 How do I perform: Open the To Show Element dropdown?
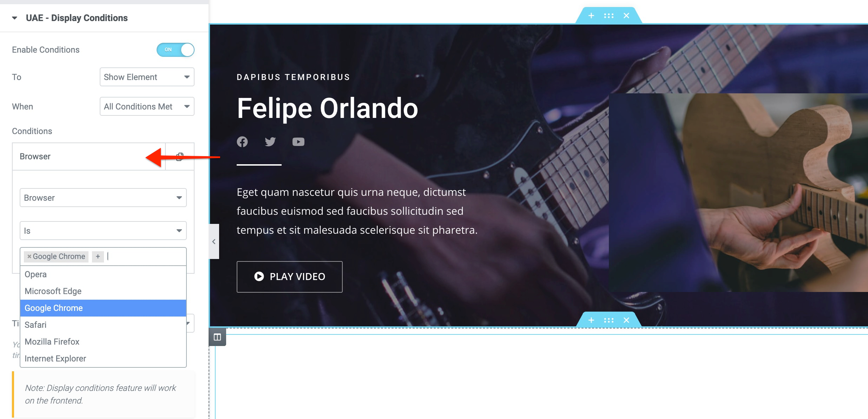click(147, 77)
